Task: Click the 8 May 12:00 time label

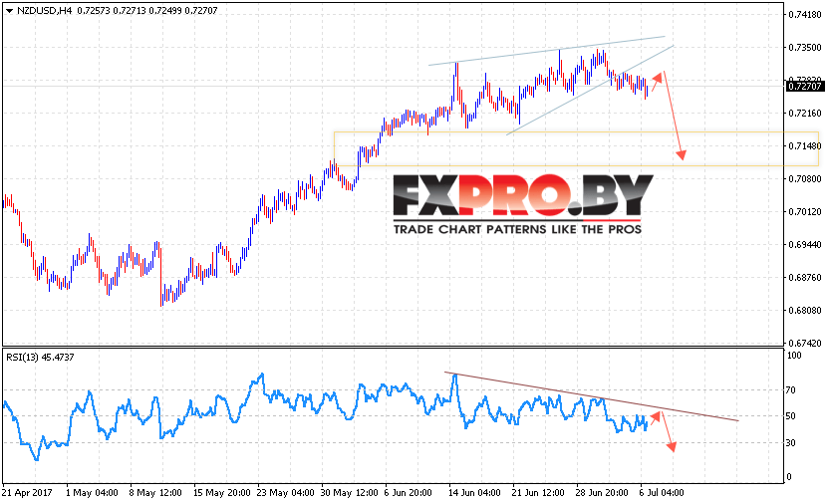Action: (x=155, y=493)
